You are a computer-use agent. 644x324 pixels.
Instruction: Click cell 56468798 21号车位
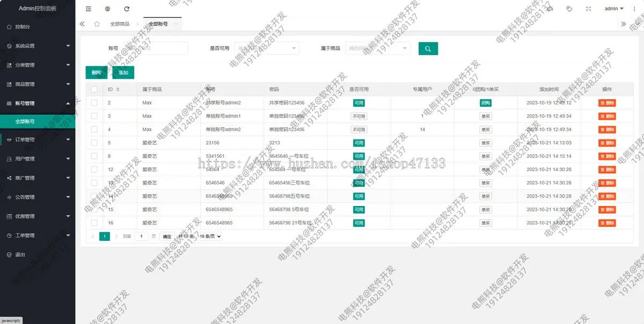point(290,223)
